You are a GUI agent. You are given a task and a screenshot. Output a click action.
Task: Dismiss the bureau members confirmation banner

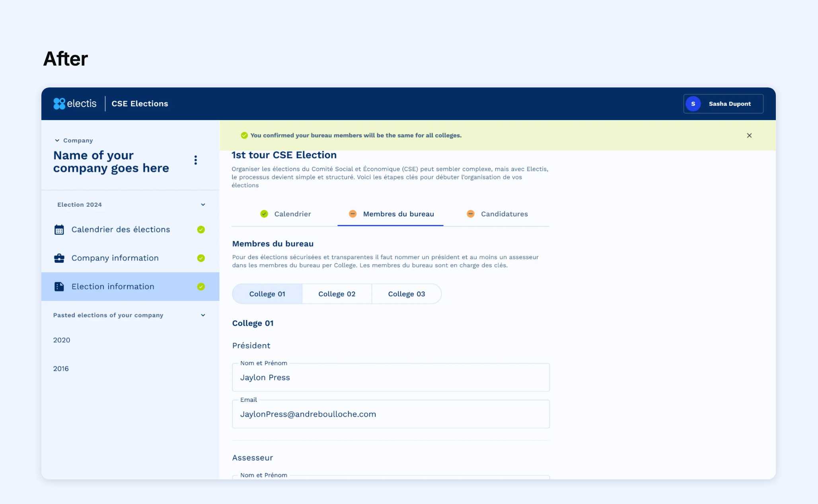pos(749,136)
